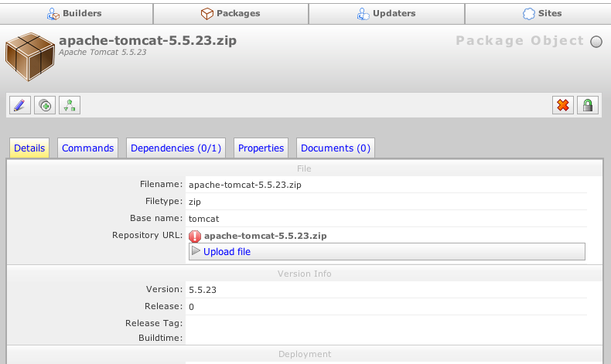Click the red X delete icon

[x=563, y=105]
